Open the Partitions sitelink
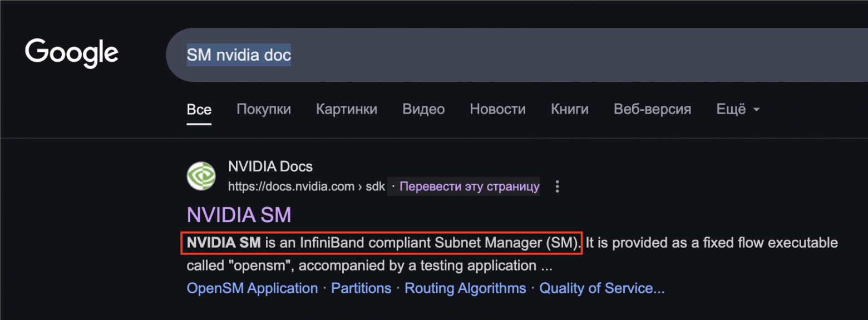The image size is (868, 320). coord(361,288)
